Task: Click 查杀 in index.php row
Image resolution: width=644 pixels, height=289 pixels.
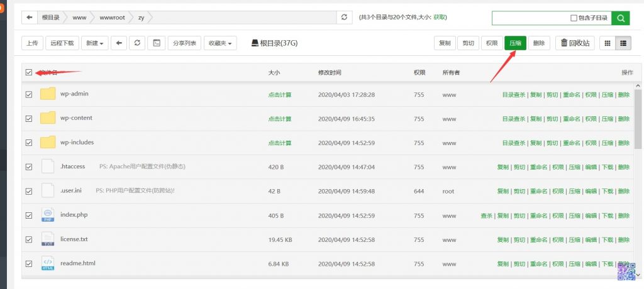Action: (486, 215)
